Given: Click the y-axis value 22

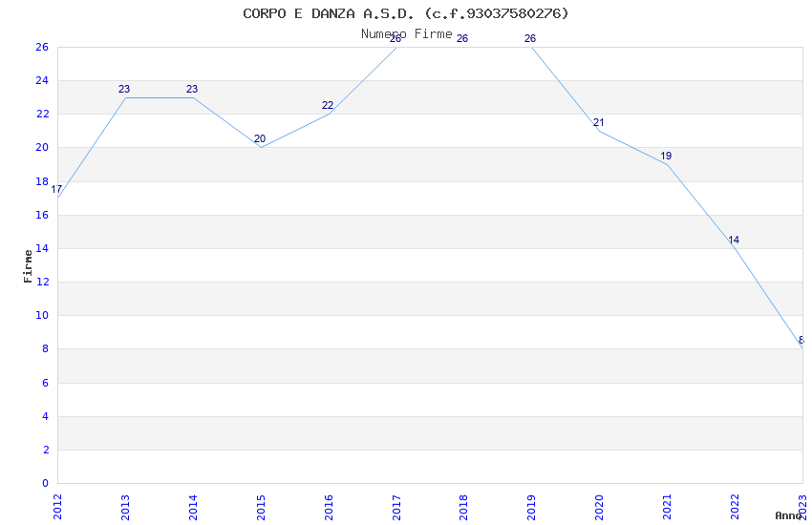Looking at the screenshot, I should (x=42, y=114).
